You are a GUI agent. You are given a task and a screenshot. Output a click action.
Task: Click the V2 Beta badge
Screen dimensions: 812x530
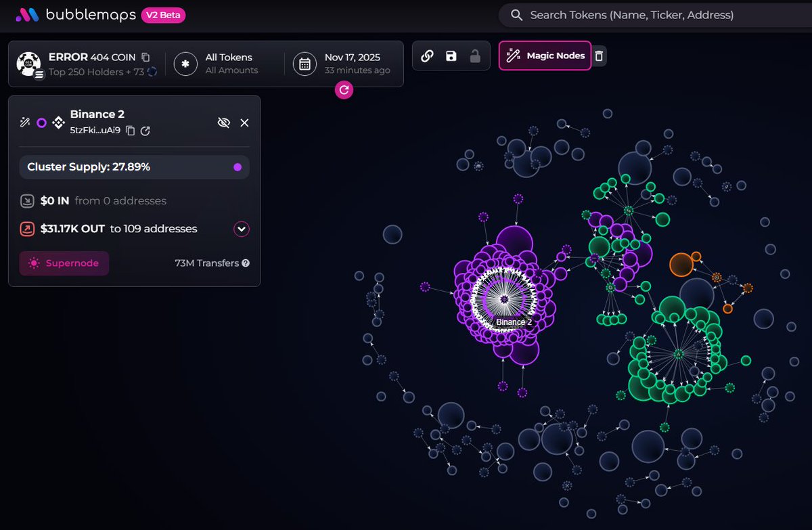(163, 15)
